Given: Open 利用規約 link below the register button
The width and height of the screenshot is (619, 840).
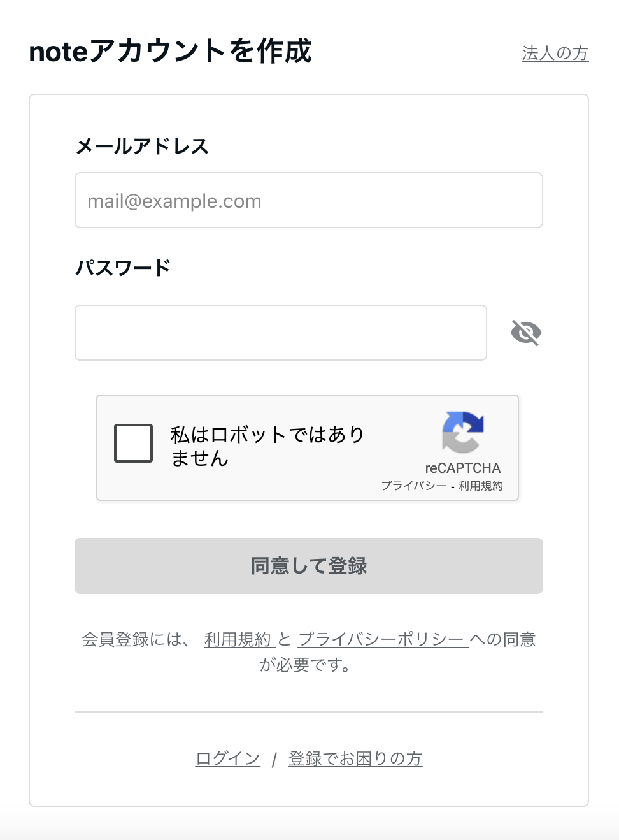Looking at the screenshot, I should coord(238,639).
